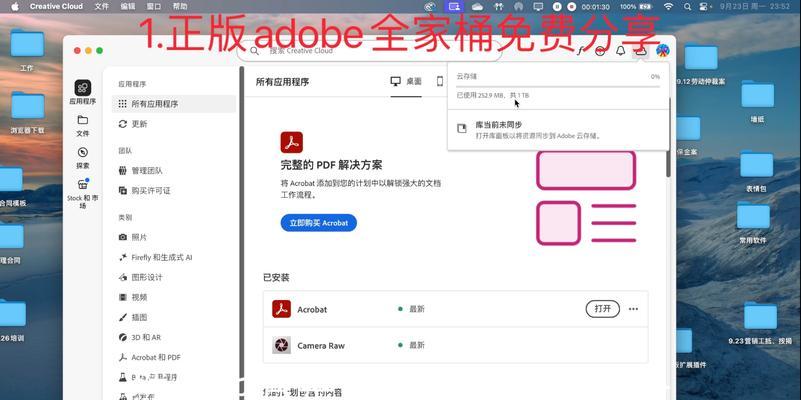Open the Apple menu

(x=15, y=7)
